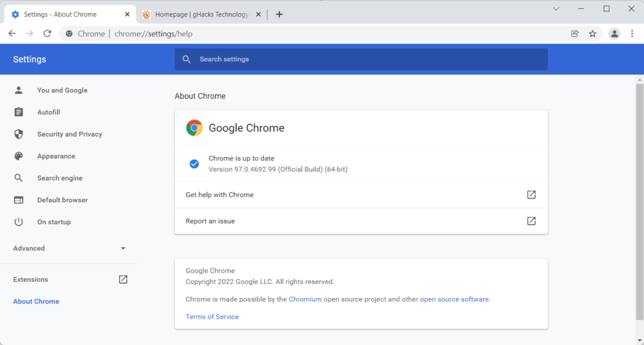The height and width of the screenshot is (345, 644).
Task: Click the Version 97.0.4692.99 text
Action: click(x=277, y=169)
